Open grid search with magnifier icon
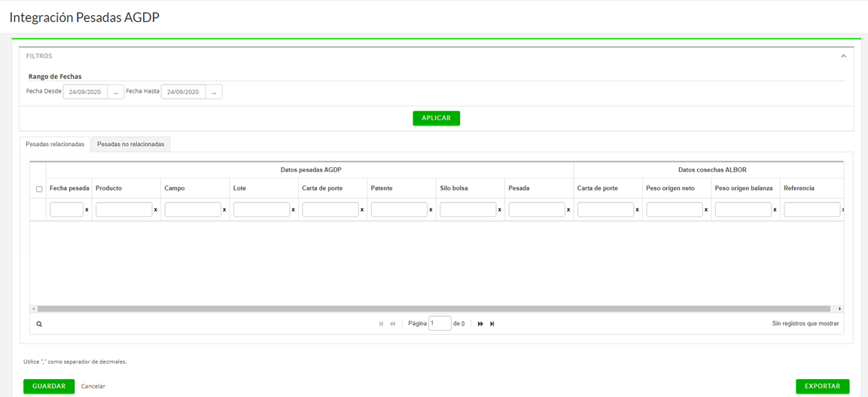 [39, 325]
